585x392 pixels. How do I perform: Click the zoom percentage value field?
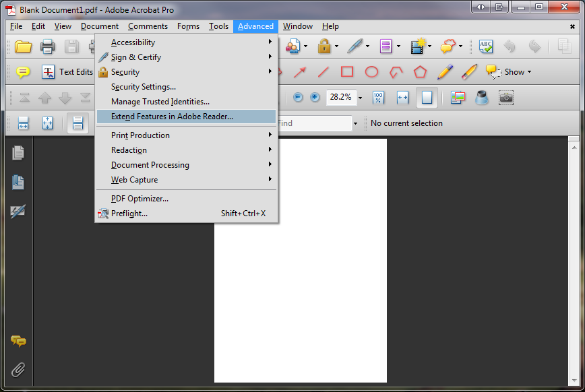[x=340, y=98]
